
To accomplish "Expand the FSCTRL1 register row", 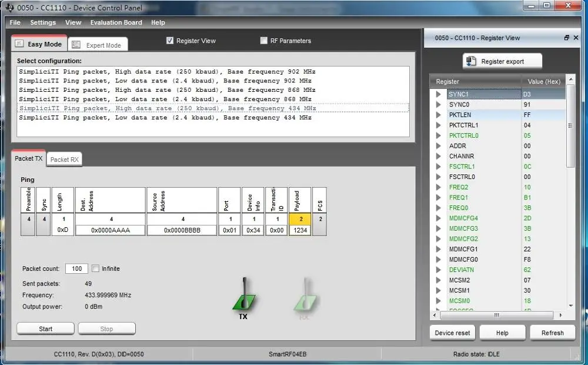I will 439,167.
